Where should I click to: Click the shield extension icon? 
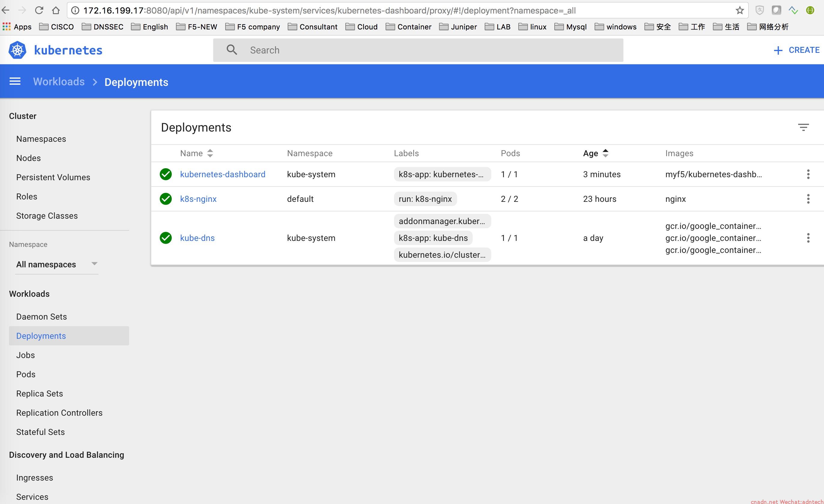[759, 11]
